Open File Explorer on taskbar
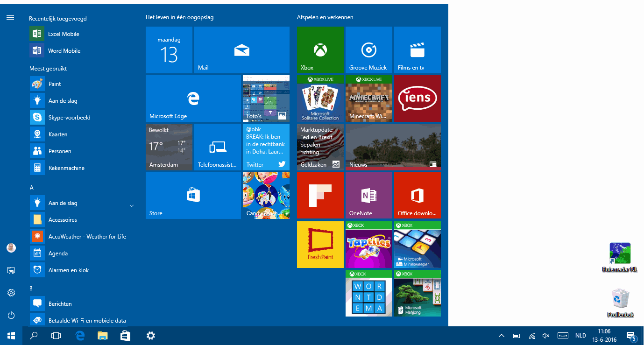 tap(103, 336)
